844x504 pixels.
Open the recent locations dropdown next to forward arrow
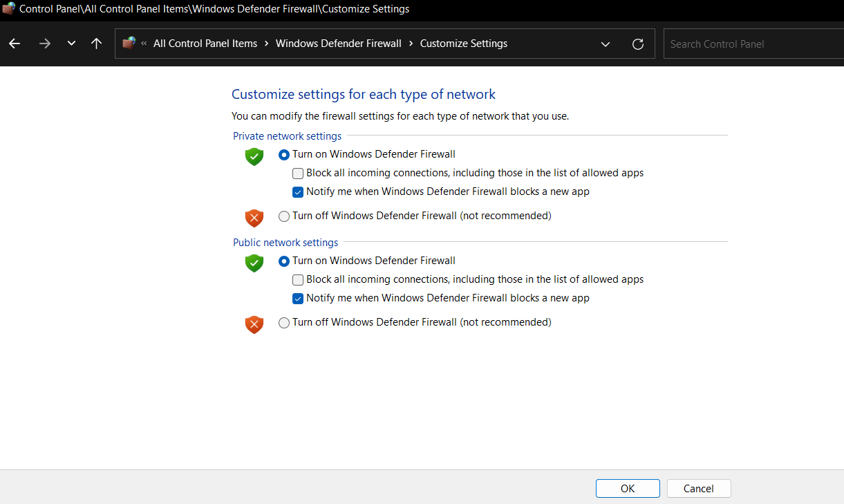[71, 44]
